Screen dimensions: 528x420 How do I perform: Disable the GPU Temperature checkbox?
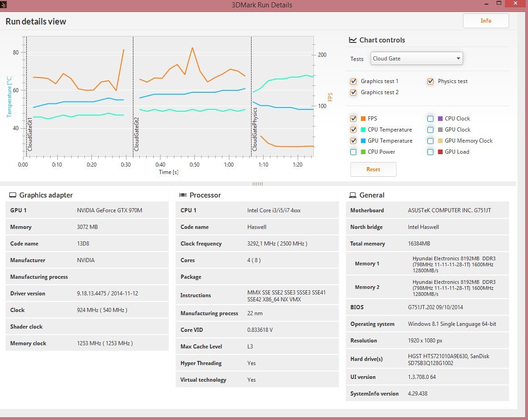click(353, 141)
